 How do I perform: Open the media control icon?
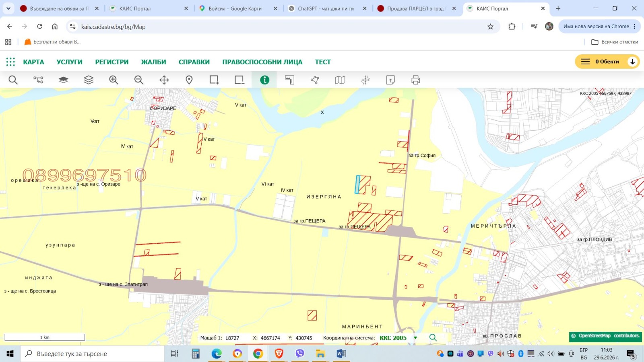point(534,27)
